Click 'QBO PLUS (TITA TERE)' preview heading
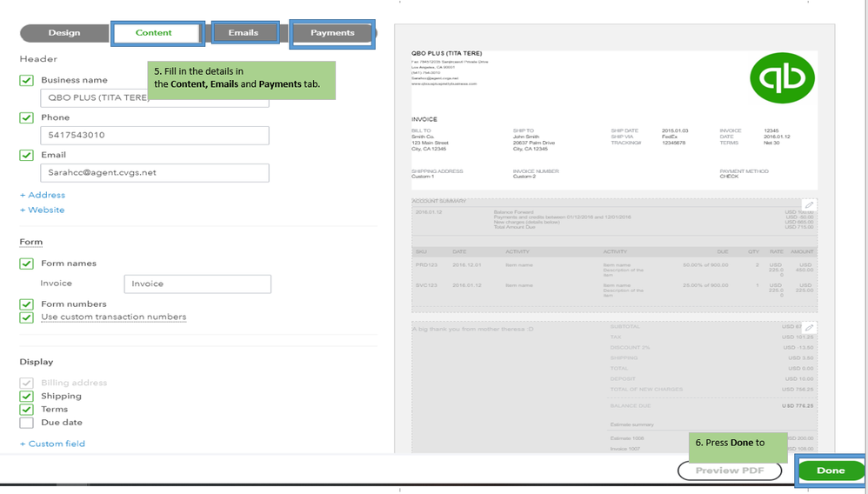 click(x=446, y=54)
